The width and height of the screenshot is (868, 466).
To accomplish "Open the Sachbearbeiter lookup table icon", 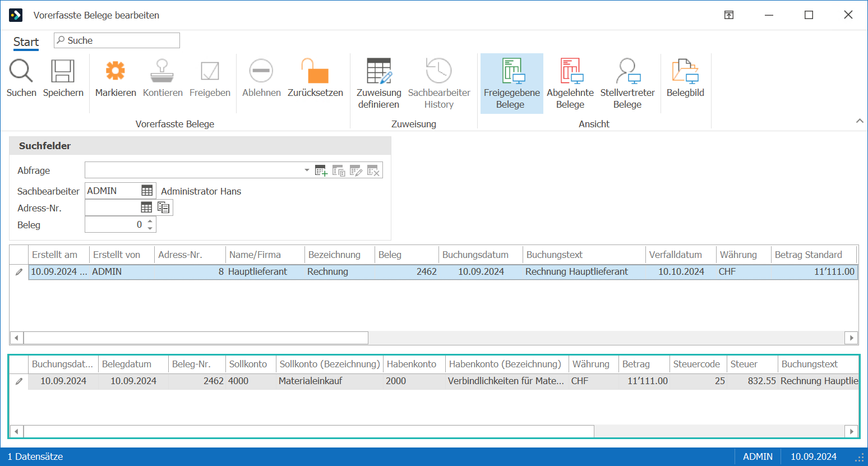I will [147, 191].
